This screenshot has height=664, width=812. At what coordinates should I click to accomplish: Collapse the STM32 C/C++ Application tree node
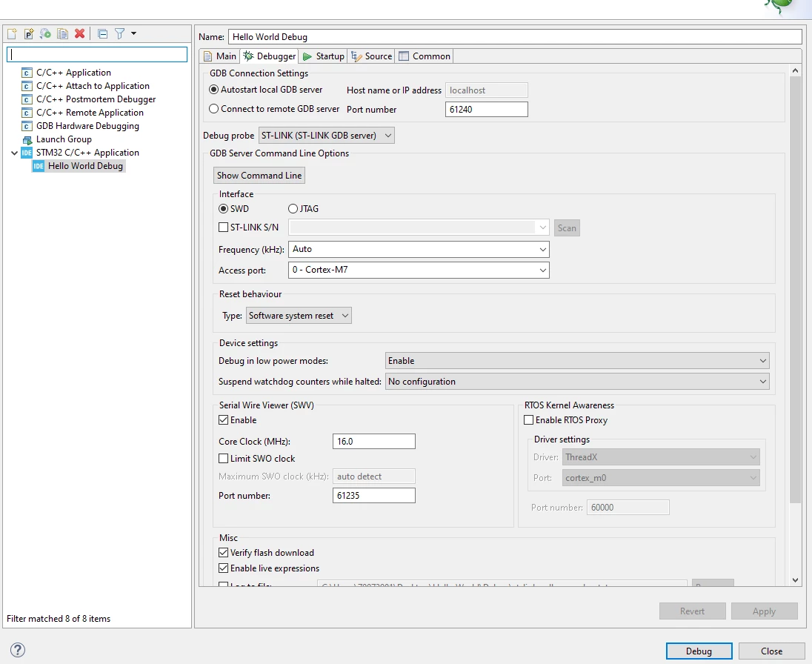(x=15, y=153)
